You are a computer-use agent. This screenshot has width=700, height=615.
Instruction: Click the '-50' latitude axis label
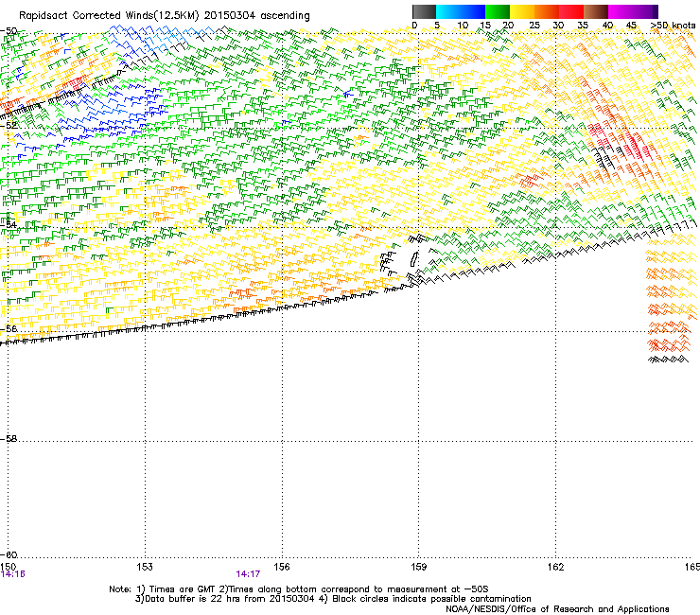(x=9, y=31)
